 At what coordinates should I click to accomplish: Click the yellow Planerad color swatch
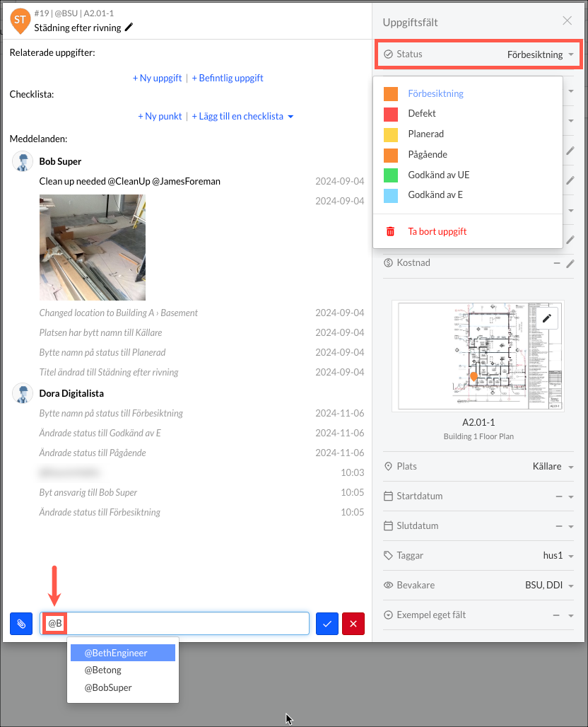coord(391,134)
